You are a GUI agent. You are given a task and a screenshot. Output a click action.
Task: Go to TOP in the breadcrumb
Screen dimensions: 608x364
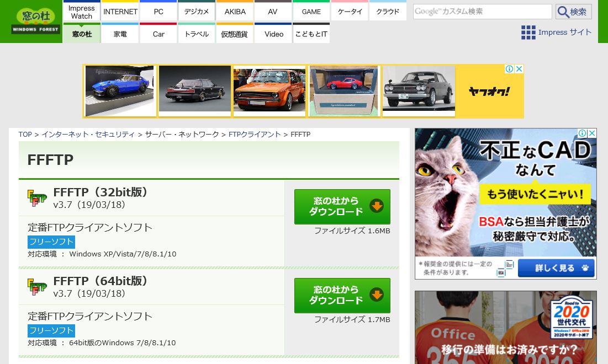[25, 135]
